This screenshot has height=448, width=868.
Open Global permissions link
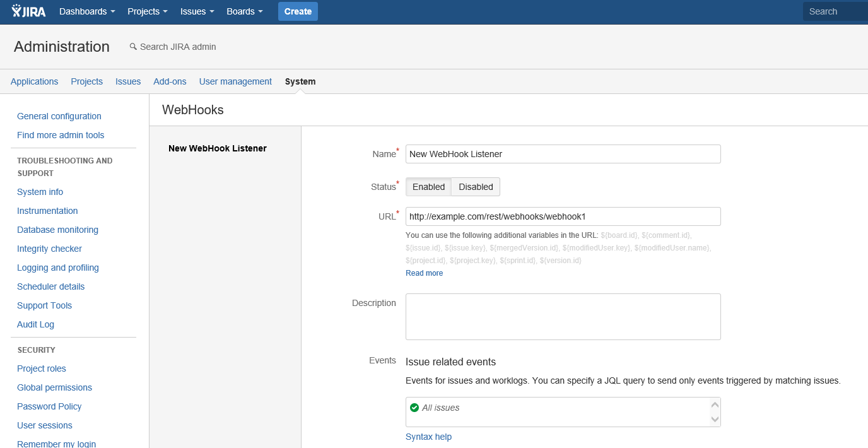pyautogui.click(x=54, y=387)
